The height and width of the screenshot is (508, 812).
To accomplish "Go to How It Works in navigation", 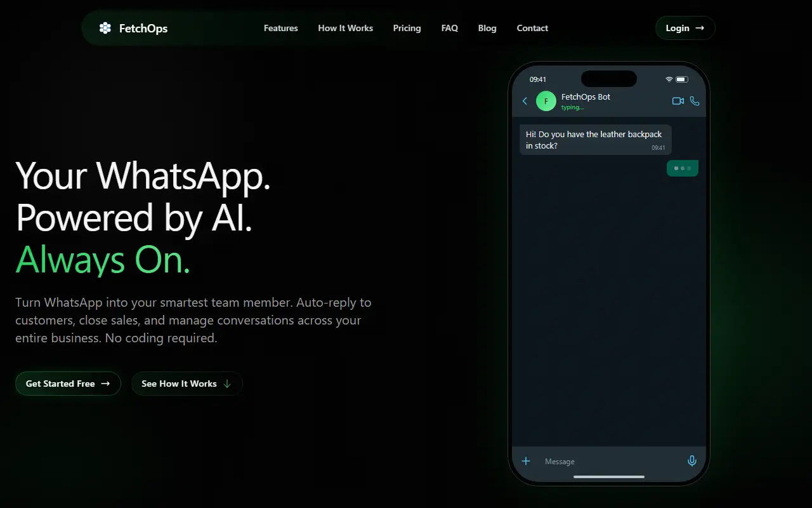I will (346, 28).
